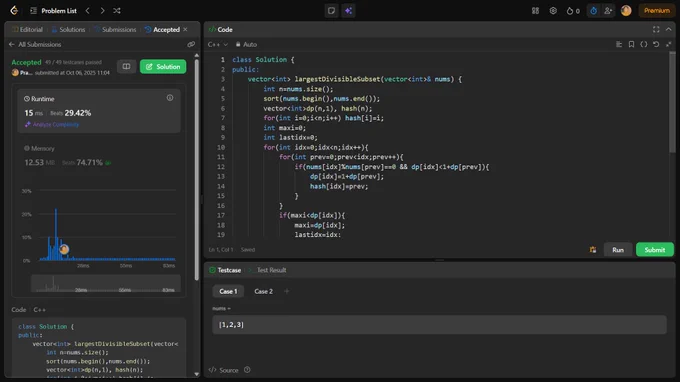Click the runtime distribution range slider
Screen dimensions: 680x382
105,283
